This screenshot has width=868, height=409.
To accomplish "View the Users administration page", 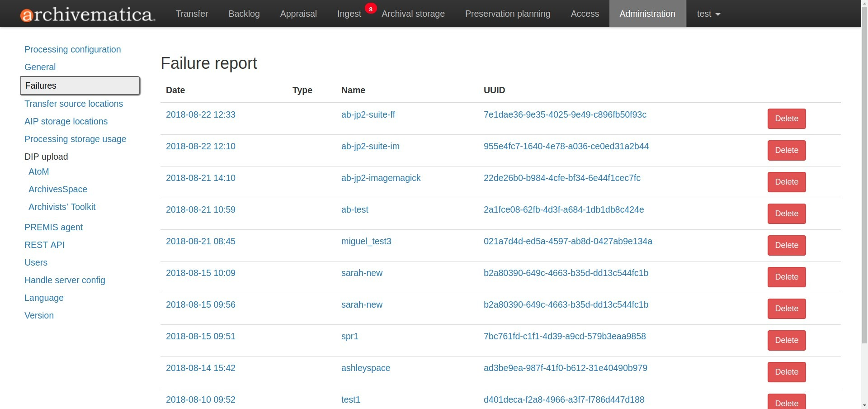I will click(36, 262).
